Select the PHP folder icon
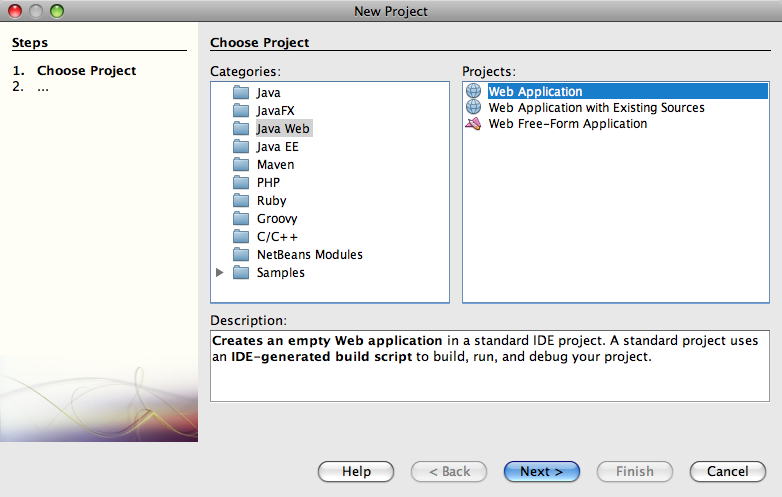Screen dimensions: 782x497 240,183
